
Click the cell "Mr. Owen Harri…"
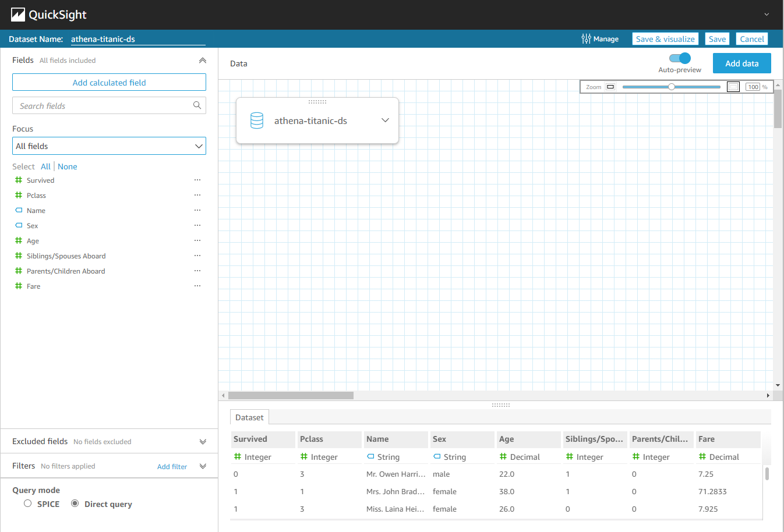(x=395, y=474)
